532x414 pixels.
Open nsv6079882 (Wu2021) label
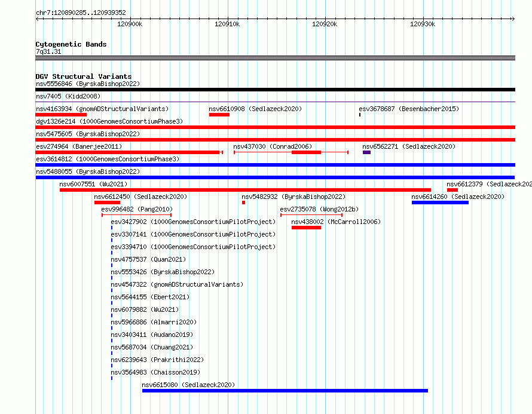[x=145, y=309]
